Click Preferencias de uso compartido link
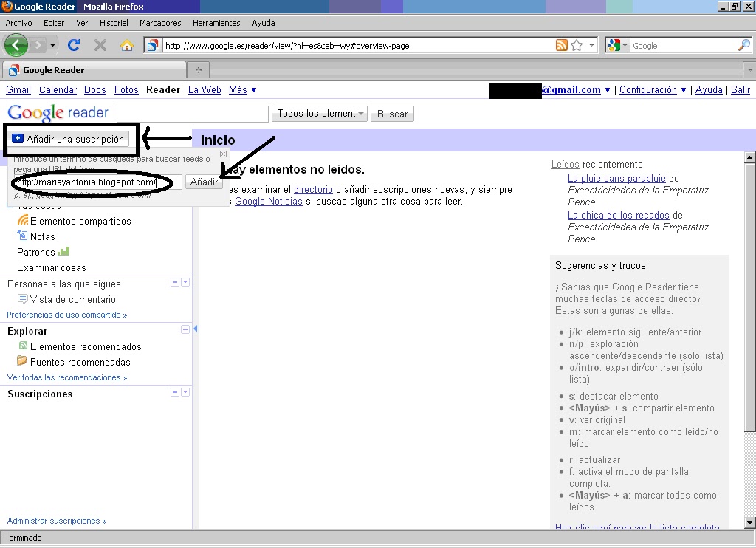This screenshot has height=548, width=756. (67, 315)
